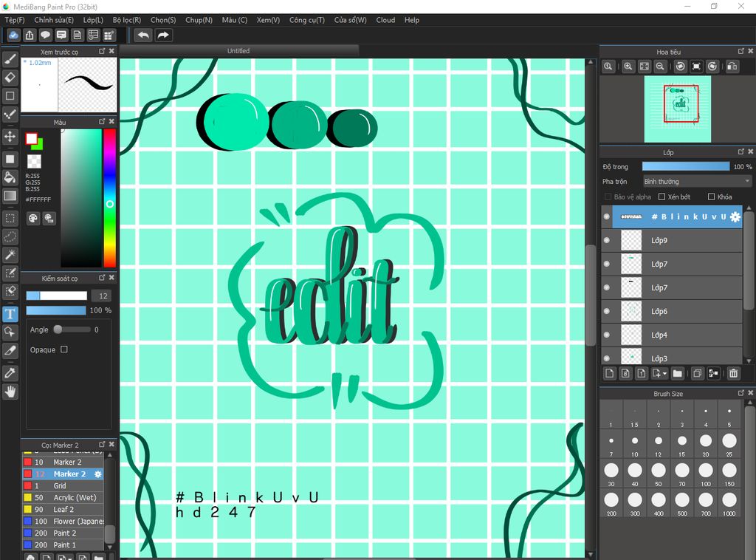Adjust the Độ trong opacity slider
Image resolution: width=756 pixels, height=560 pixels.
686,166
